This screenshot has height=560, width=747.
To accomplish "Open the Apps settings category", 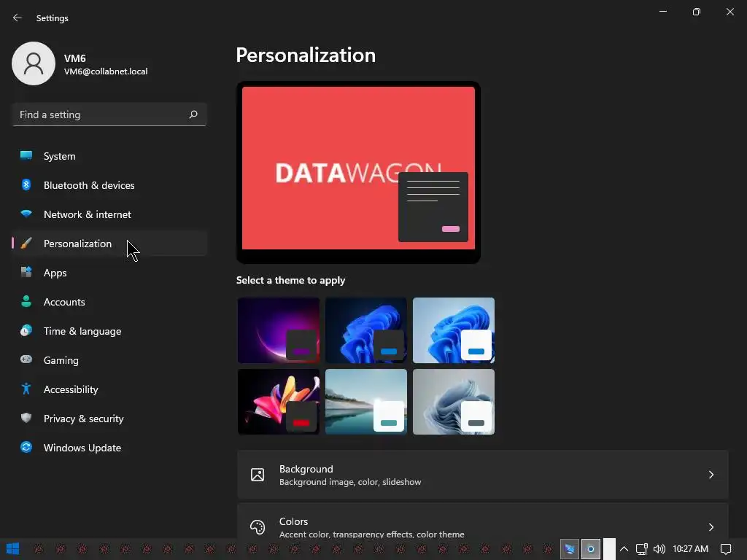I will tap(109, 273).
